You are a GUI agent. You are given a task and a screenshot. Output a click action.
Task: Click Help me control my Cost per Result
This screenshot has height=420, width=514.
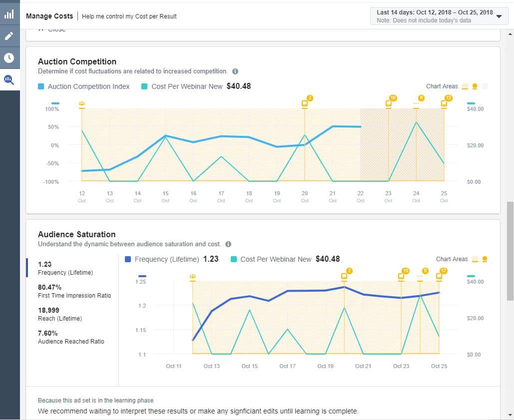coord(129,16)
